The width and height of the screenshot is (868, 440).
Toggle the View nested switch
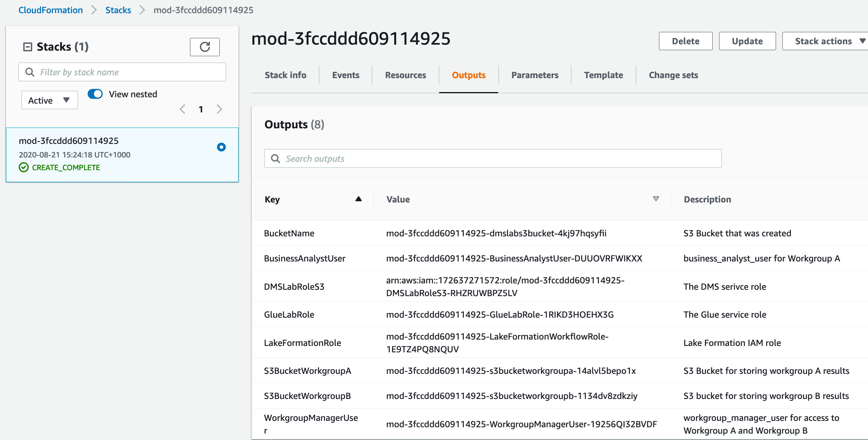click(x=95, y=94)
